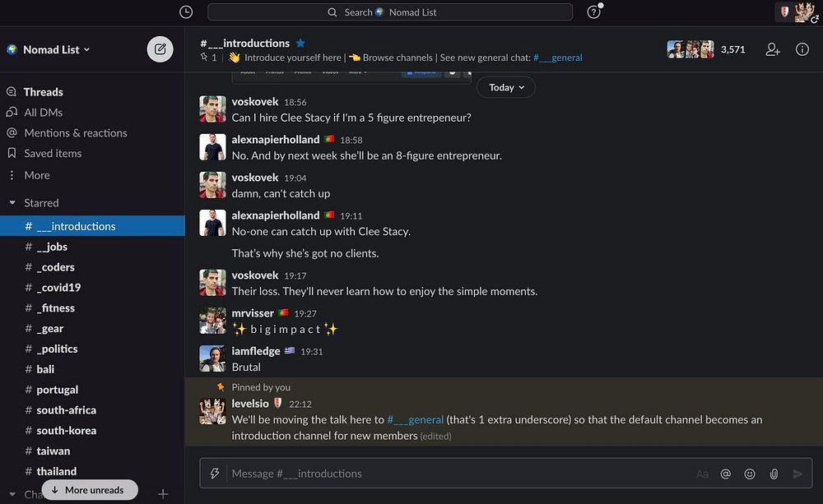The image size is (823, 504).
Task: Focus the Search Nomad List field
Action: (x=390, y=12)
